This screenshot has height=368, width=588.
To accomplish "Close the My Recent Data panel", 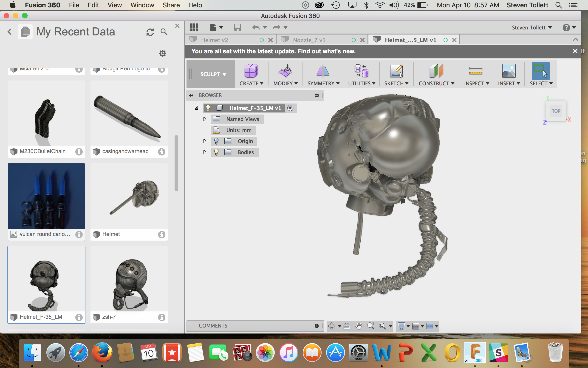I will [177, 26].
